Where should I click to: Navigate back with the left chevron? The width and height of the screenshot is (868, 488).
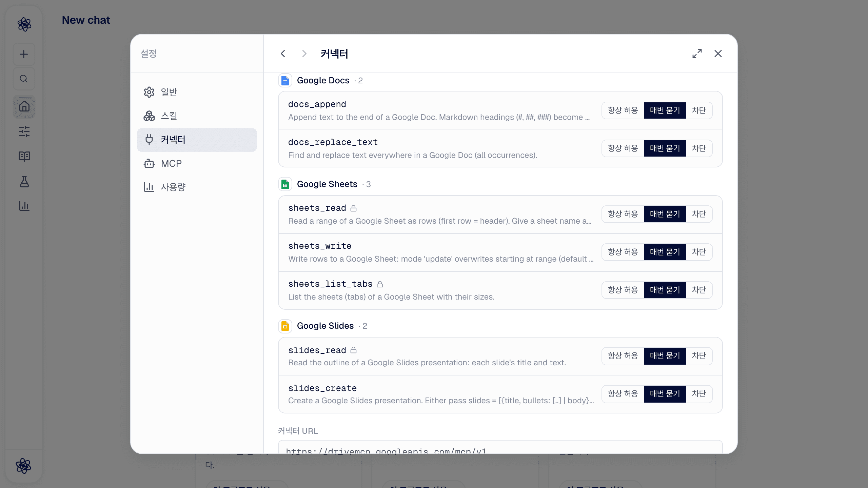click(x=283, y=54)
